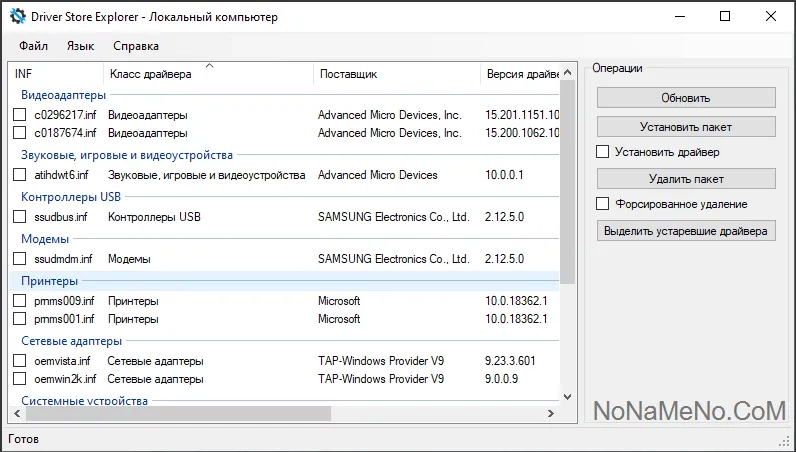Collapse the Сетевые адаптеры group header
The height and width of the screenshot is (452, 796).
[x=71, y=341]
